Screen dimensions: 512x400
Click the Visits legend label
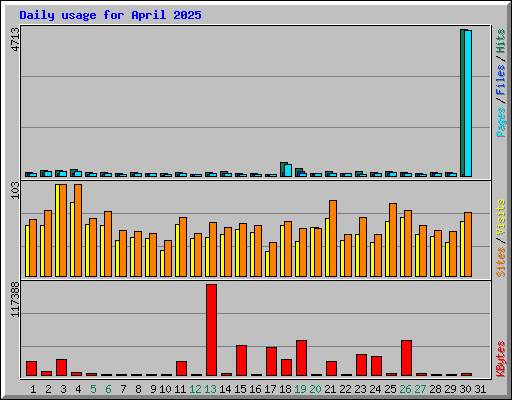(x=501, y=218)
